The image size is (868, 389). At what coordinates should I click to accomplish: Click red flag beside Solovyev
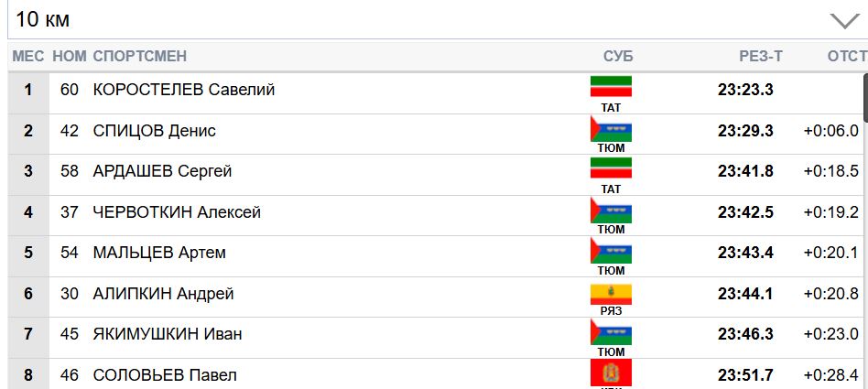coord(611,373)
